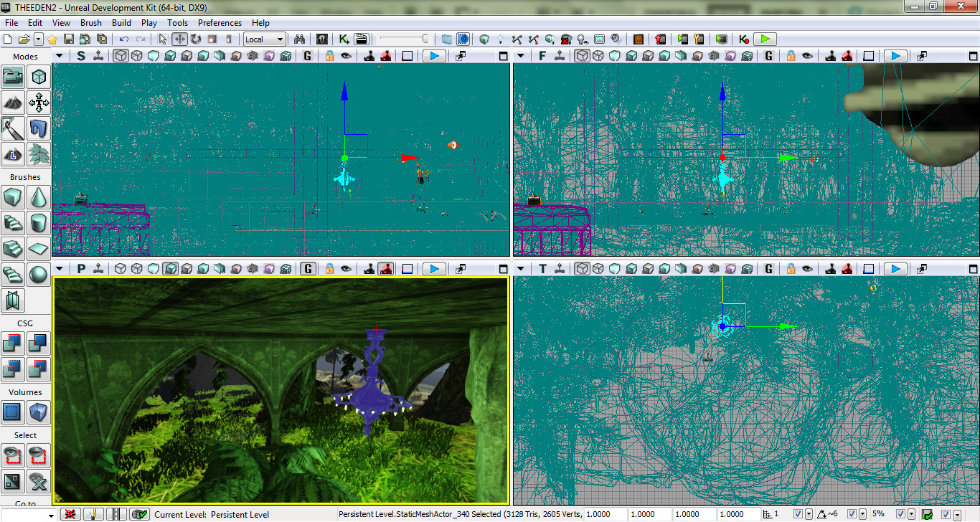Click the Undo arrow
Image resolution: width=980 pixels, height=522 pixels.
124,39
